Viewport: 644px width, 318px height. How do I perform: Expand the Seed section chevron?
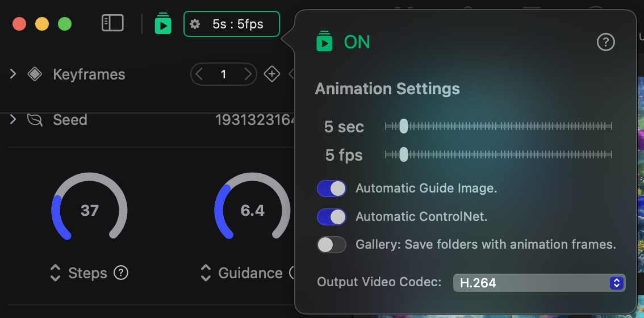(13, 120)
